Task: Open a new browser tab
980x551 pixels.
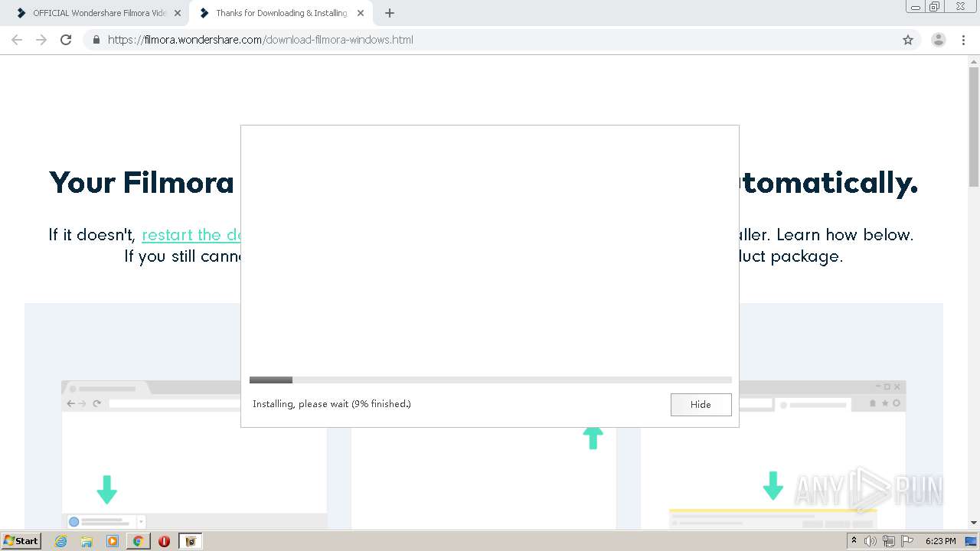Action: click(390, 13)
